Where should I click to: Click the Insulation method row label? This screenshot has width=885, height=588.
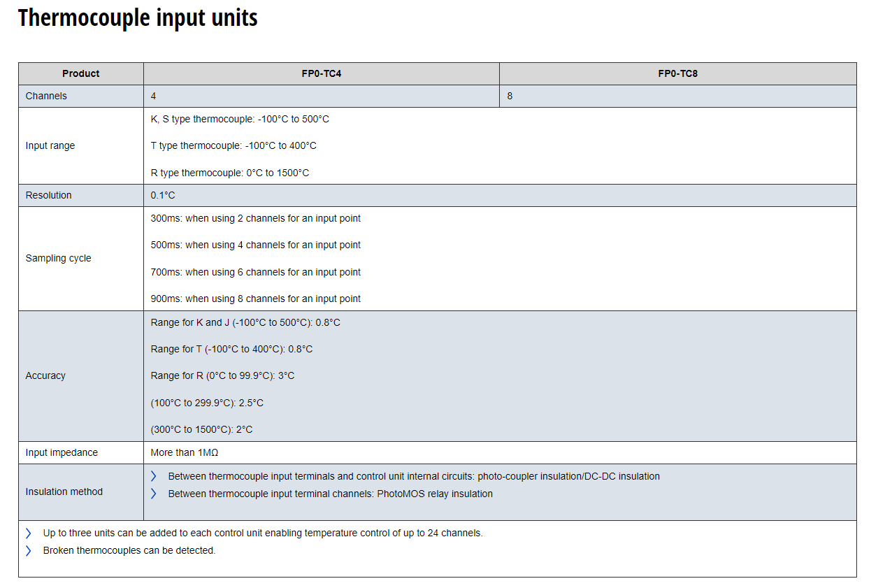point(64,492)
